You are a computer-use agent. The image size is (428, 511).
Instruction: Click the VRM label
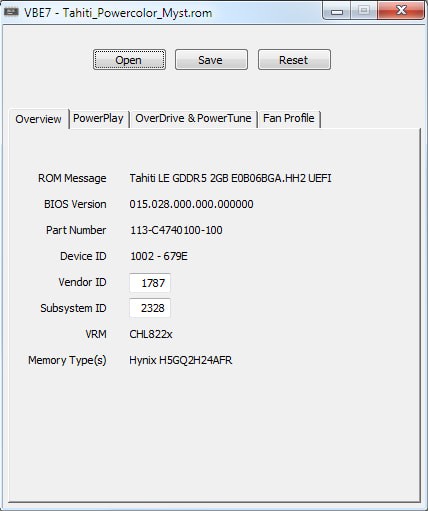pos(96,334)
